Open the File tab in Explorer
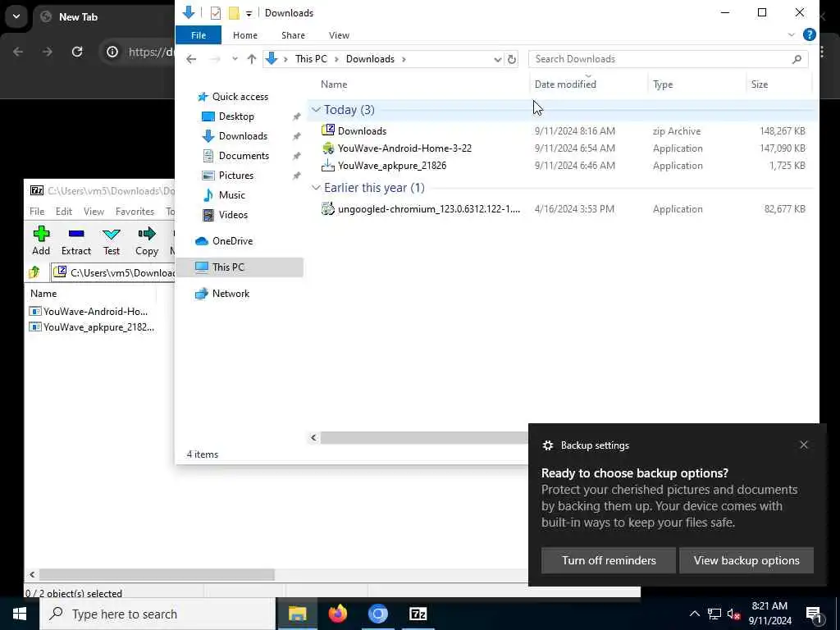The width and height of the screenshot is (840, 630). click(x=199, y=34)
